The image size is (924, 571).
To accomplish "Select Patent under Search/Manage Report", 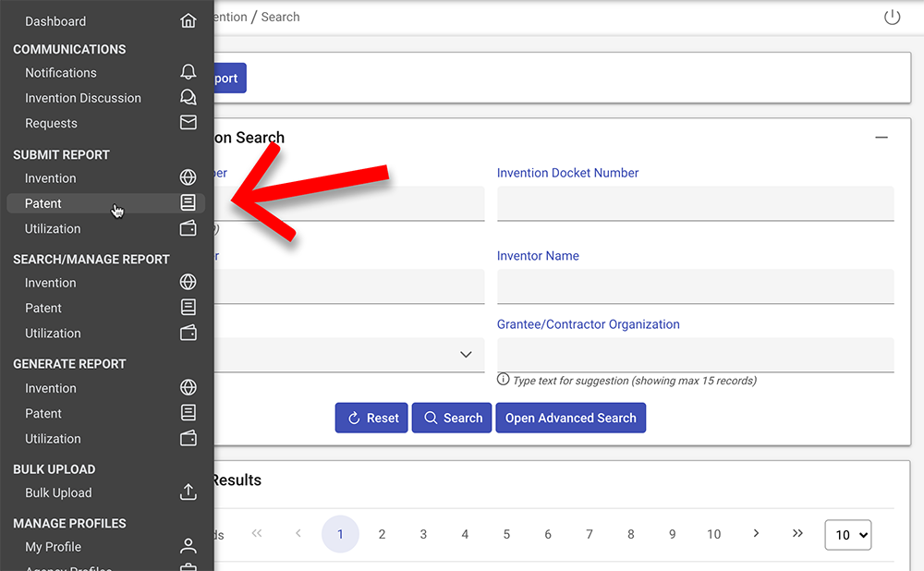I will click(43, 308).
